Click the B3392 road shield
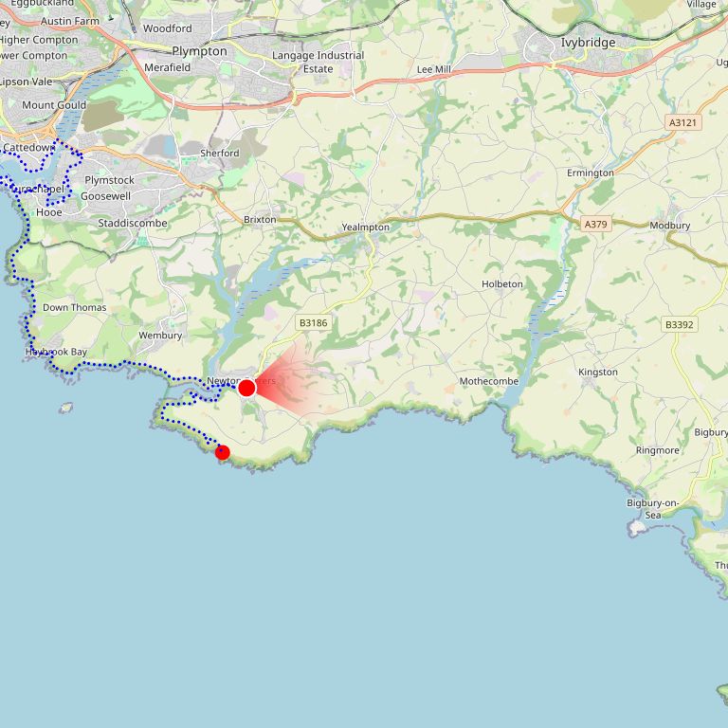 point(680,324)
